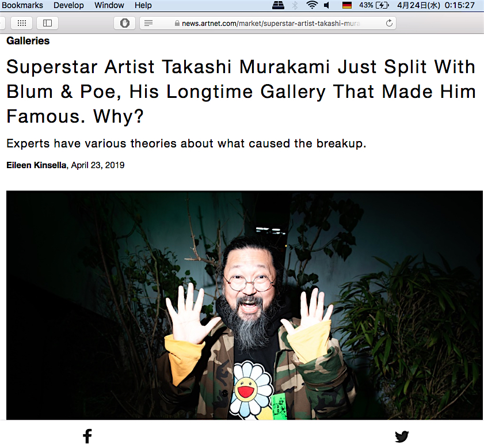
Task: Share article via Twitter bird icon
Action: coord(402,436)
